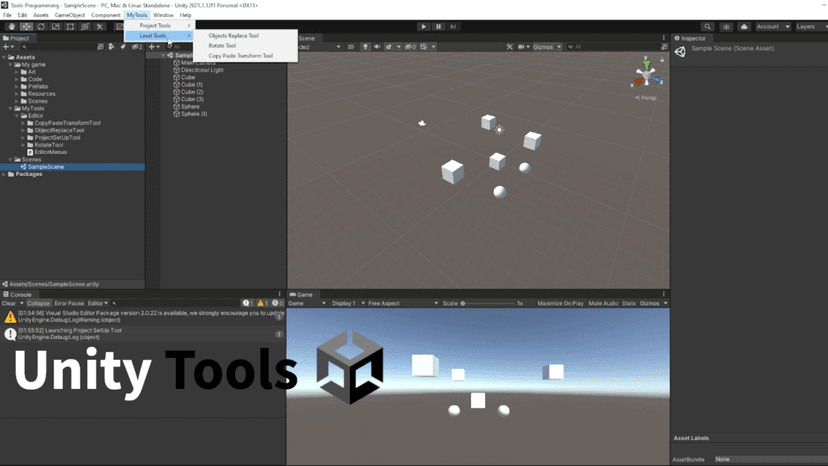The width and height of the screenshot is (828, 466).
Task: Switch to the Project tab
Action: coord(16,38)
